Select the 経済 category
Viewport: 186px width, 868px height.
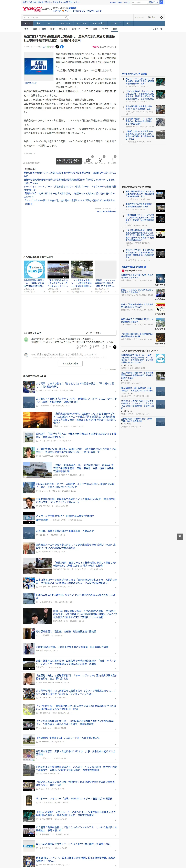[52, 29]
